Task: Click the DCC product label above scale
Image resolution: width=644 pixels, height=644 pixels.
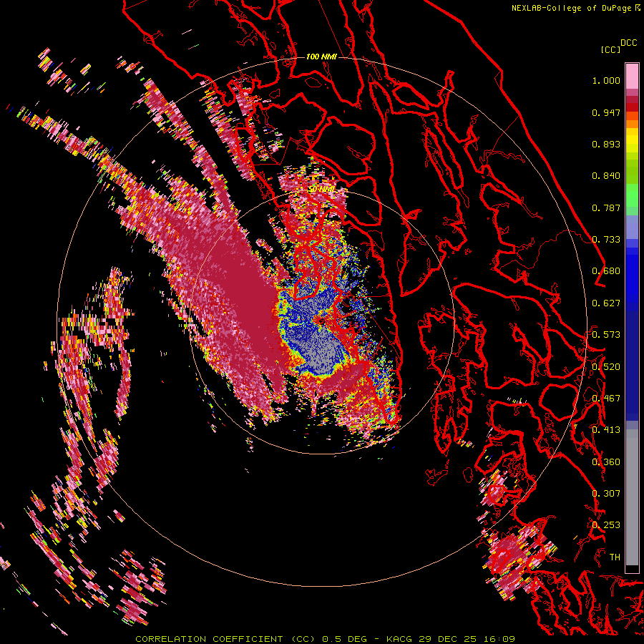Action: (628, 43)
